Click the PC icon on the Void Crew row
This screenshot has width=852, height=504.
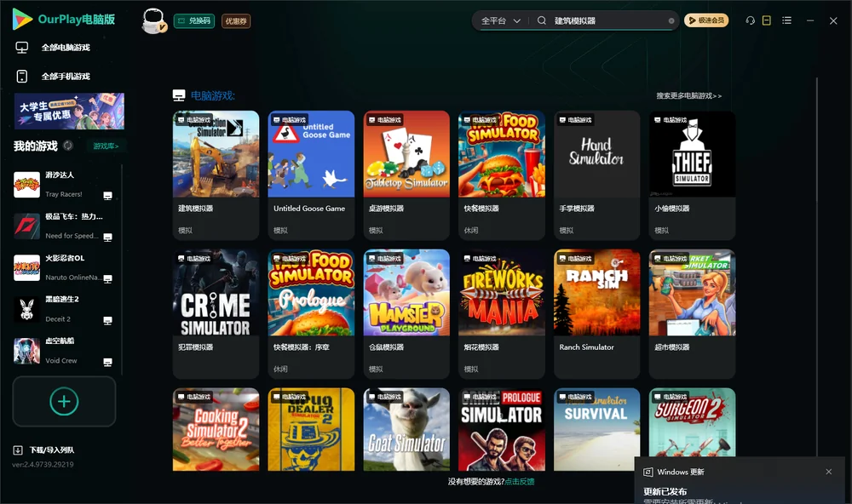click(x=107, y=362)
